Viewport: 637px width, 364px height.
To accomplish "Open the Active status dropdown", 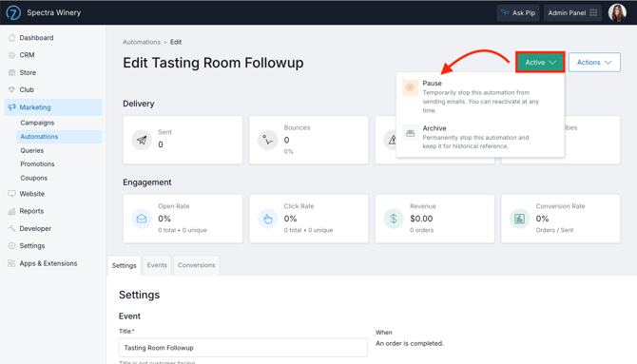I will click(x=540, y=62).
